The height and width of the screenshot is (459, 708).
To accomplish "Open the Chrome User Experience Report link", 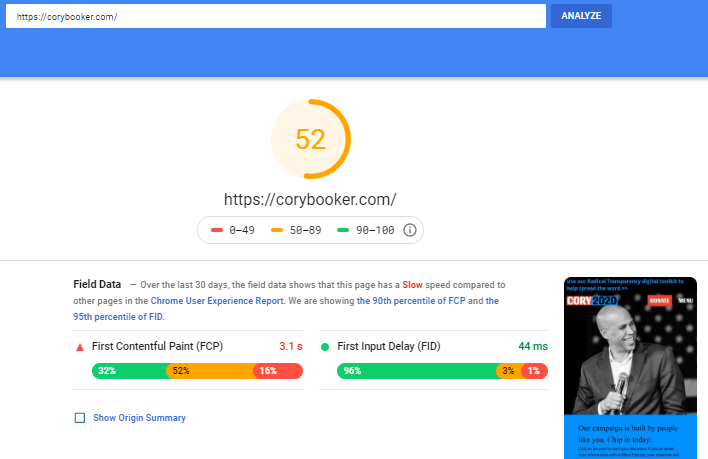I will coord(217,301).
